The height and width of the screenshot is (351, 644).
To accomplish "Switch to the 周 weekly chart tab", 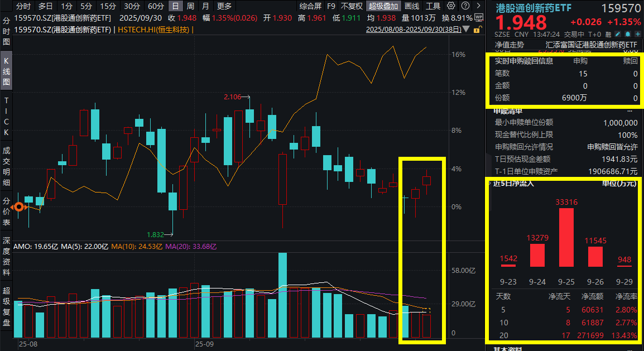I will tap(190, 6).
